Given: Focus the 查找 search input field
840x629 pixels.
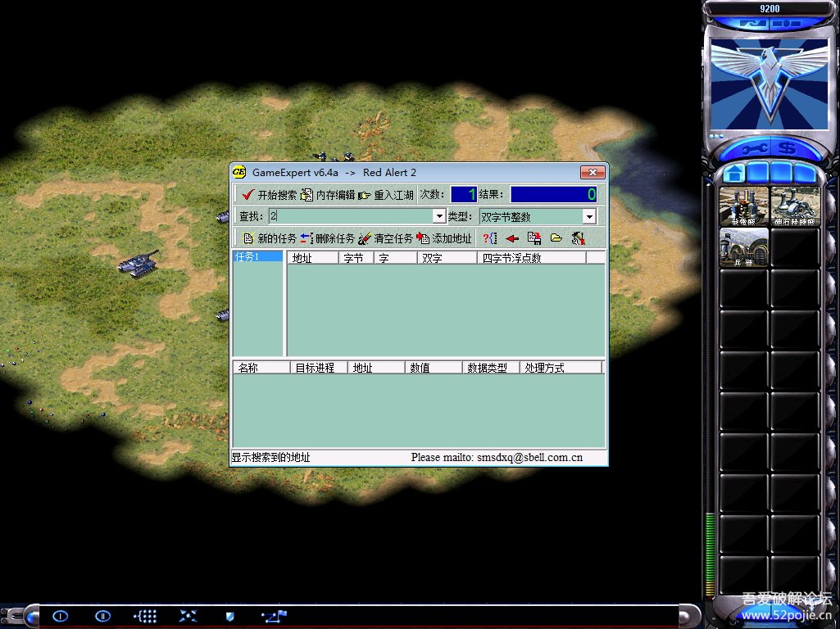Looking at the screenshot, I should pos(351,216).
